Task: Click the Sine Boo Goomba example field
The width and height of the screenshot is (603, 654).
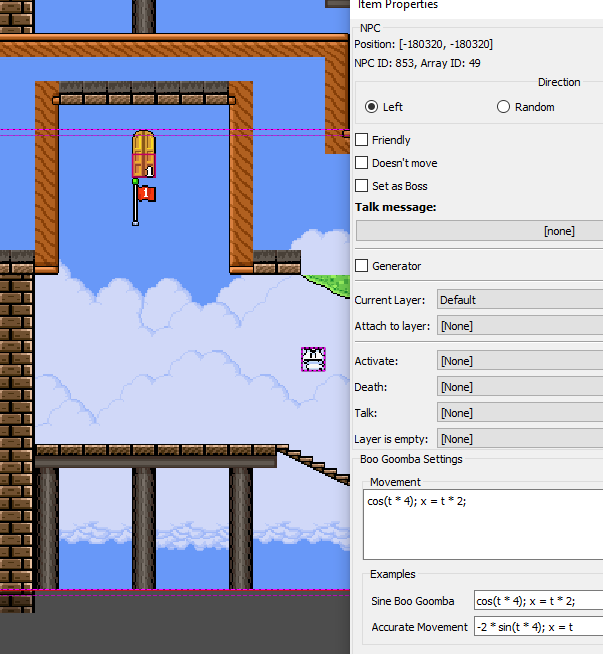Action: pos(538,601)
